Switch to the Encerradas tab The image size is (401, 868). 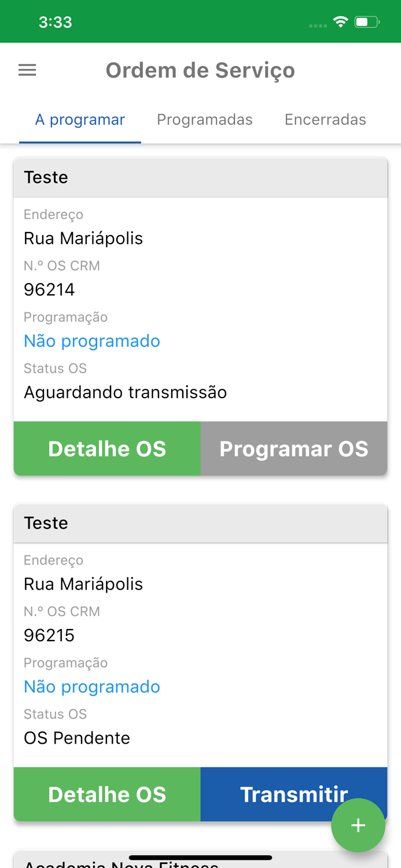(x=325, y=119)
